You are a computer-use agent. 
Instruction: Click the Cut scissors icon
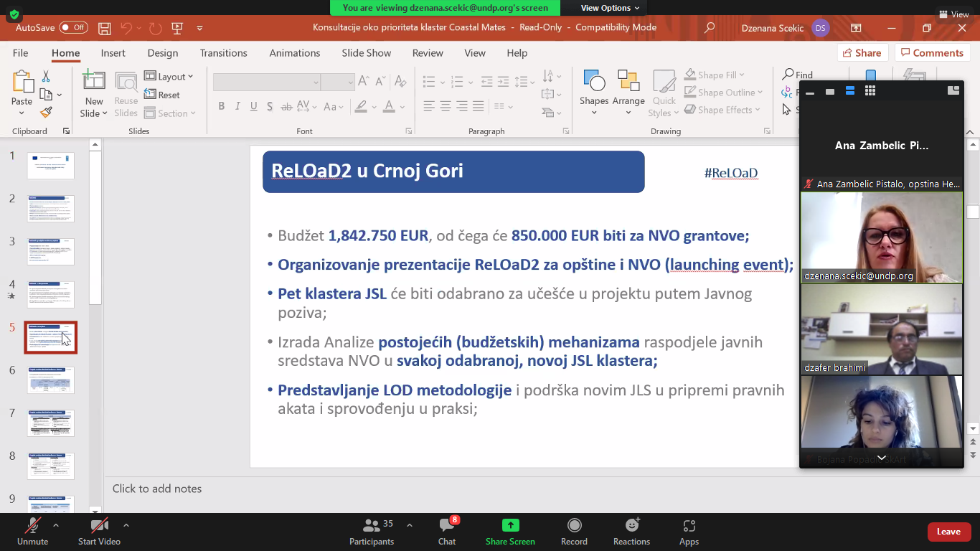click(46, 76)
